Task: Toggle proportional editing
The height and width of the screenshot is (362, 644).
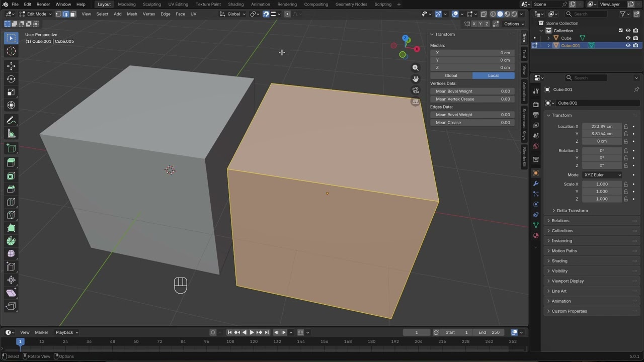Action: point(287,14)
